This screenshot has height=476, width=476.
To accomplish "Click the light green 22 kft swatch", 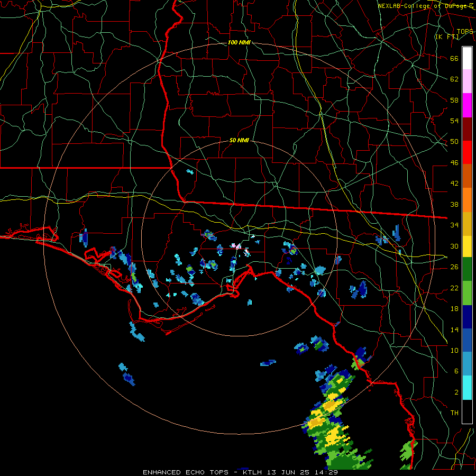I will 467,293.
